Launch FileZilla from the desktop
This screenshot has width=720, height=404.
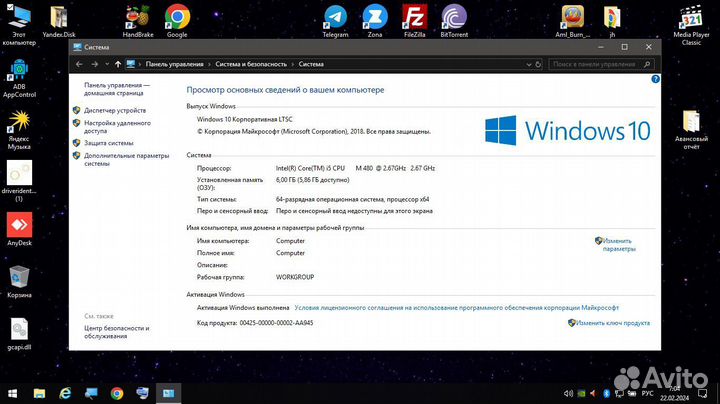click(414, 22)
